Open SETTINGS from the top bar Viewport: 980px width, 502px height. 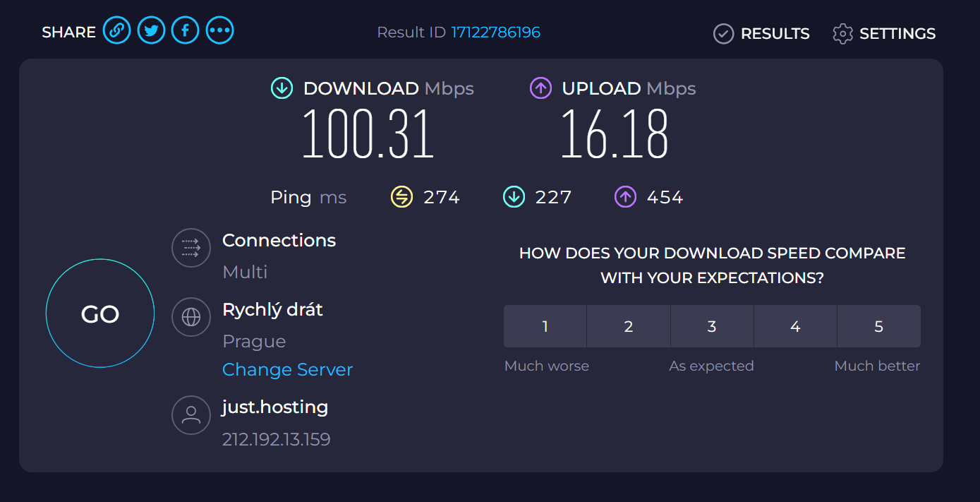click(884, 33)
